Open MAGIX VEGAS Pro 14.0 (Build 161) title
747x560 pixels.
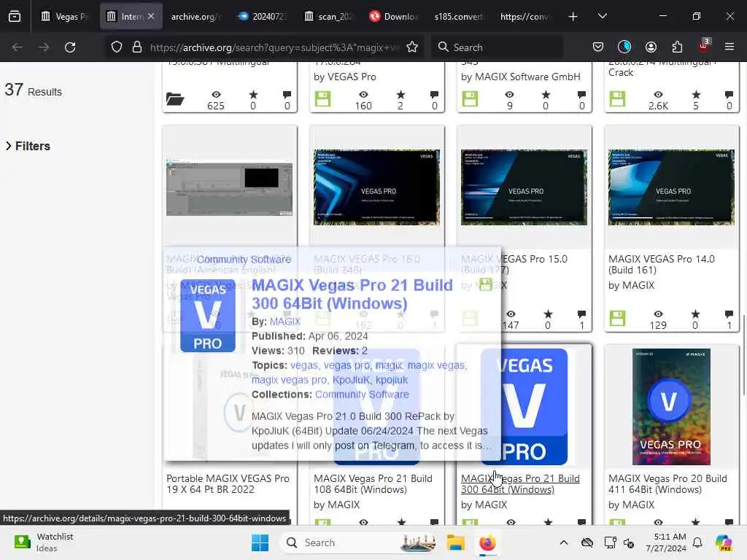[661, 264]
